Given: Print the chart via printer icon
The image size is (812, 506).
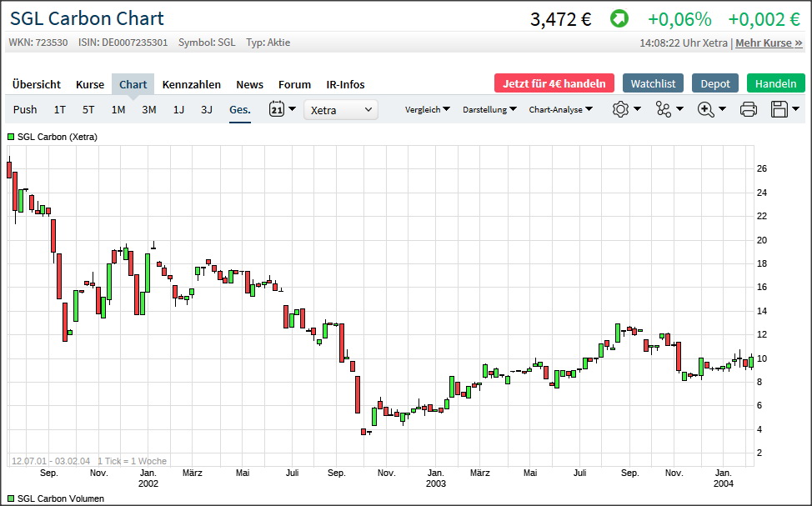Looking at the screenshot, I should click(x=748, y=109).
